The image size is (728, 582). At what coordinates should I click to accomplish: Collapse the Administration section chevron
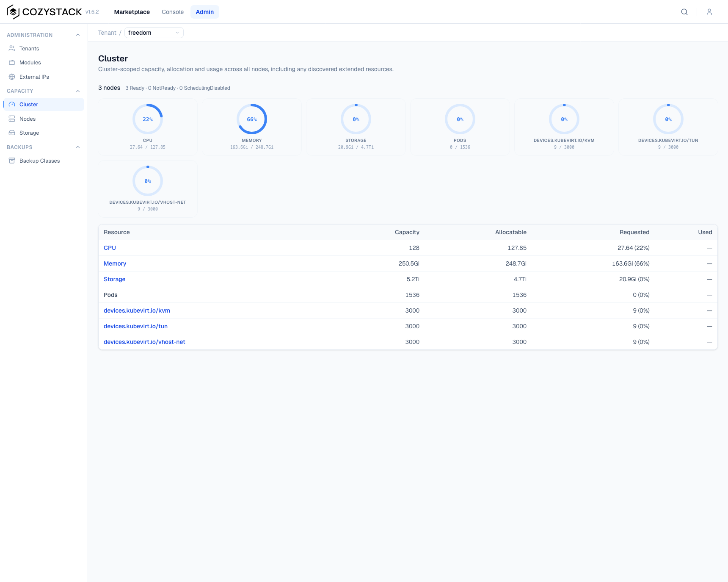(x=78, y=35)
